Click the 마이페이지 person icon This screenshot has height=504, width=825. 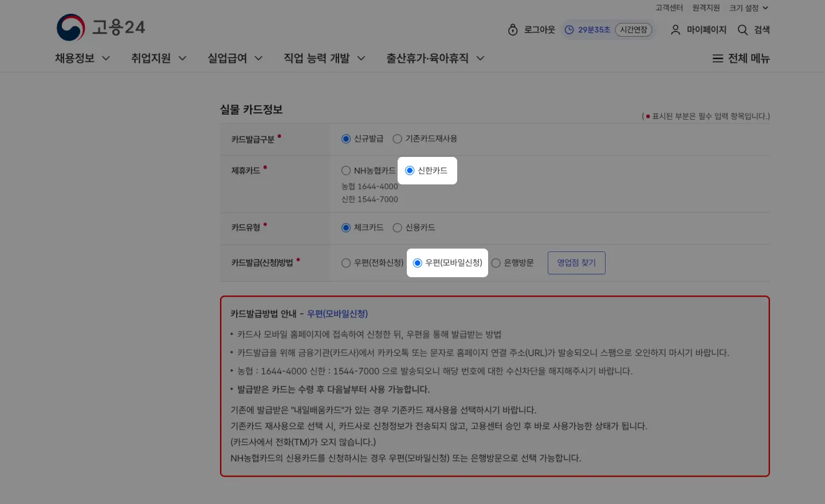tap(675, 30)
